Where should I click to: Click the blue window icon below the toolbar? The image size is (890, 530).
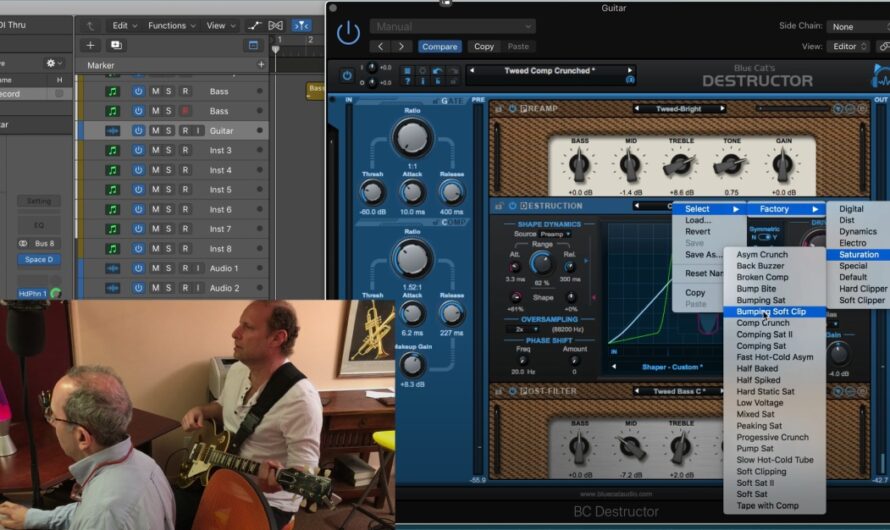254,45
